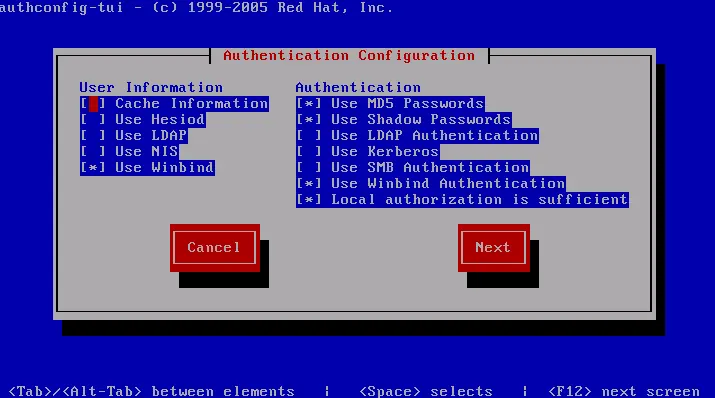Uncheck Use Winbind Authentication
This screenshot has width=715, height=398.
pos(430,183)
